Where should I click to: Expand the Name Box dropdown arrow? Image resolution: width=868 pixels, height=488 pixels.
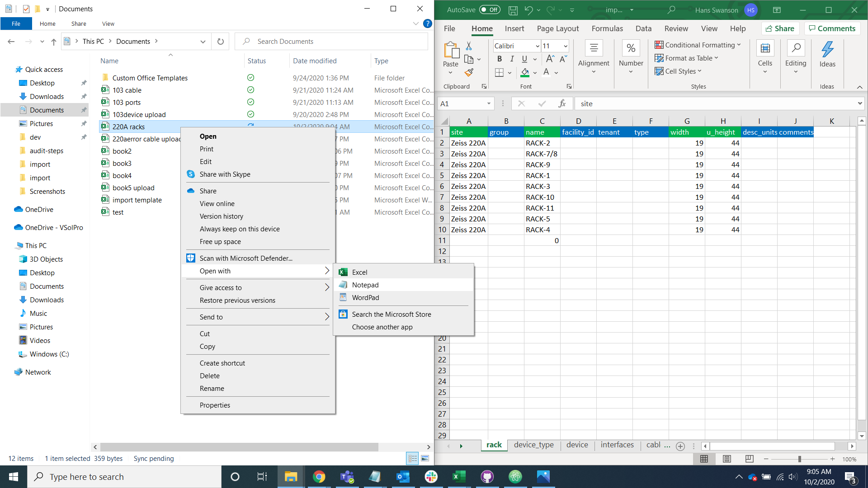(489, 104)
